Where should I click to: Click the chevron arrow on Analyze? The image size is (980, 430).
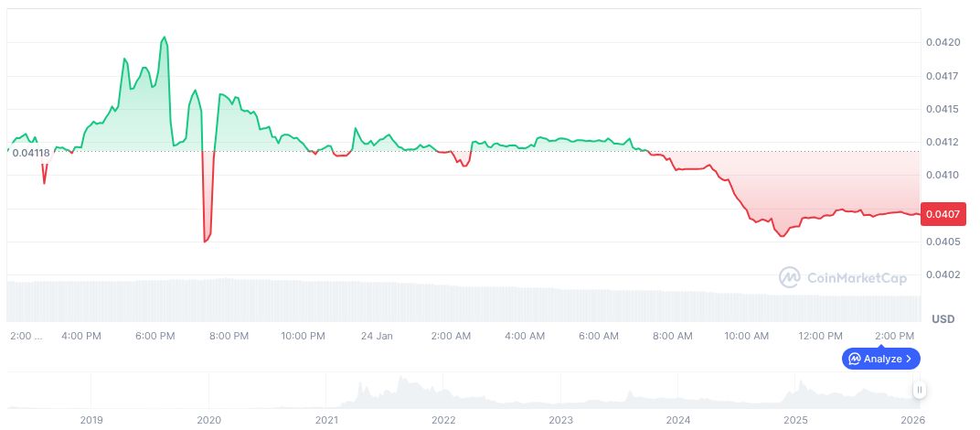click(x=908, y=359)
